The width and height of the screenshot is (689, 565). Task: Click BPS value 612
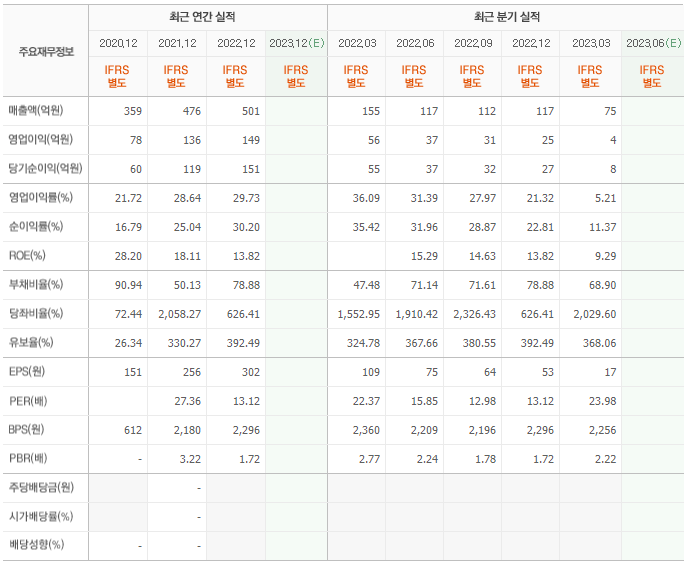click(133, 430)
